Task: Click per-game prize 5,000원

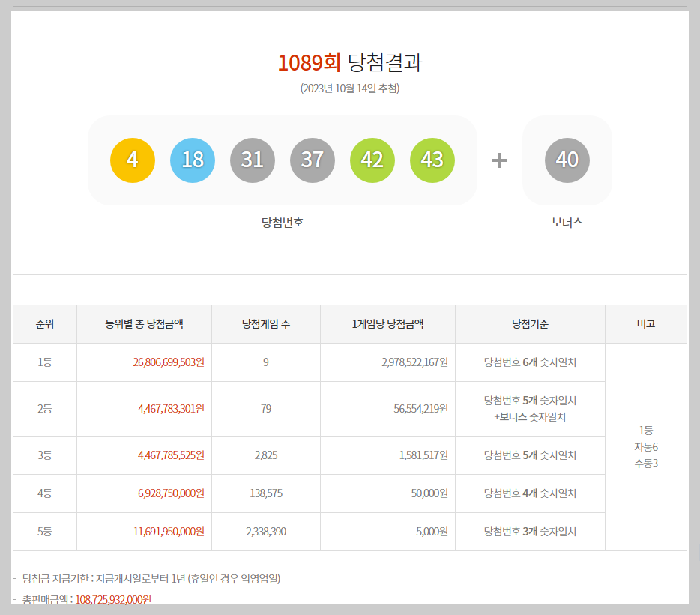Action: point(432,532)
